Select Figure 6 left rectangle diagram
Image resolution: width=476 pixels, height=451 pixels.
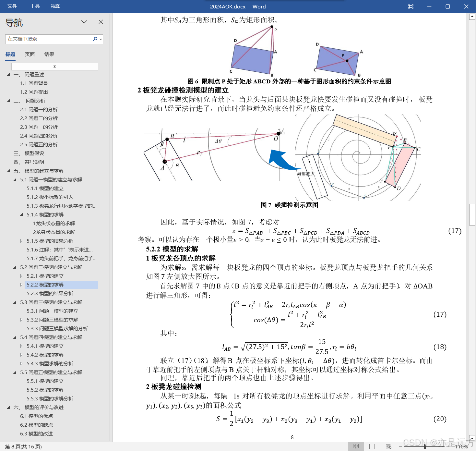[254, 51]
